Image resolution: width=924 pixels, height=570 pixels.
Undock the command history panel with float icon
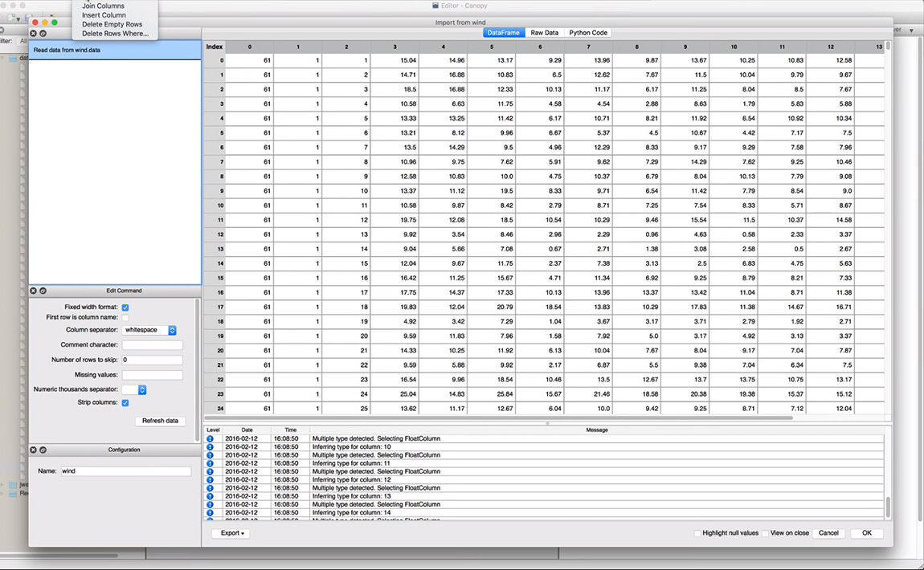tap(43, 34)
